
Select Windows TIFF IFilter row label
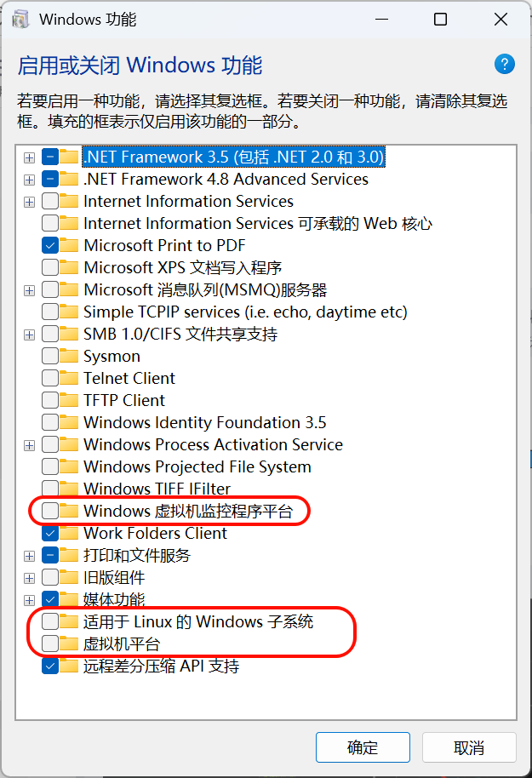click(157, 489)
